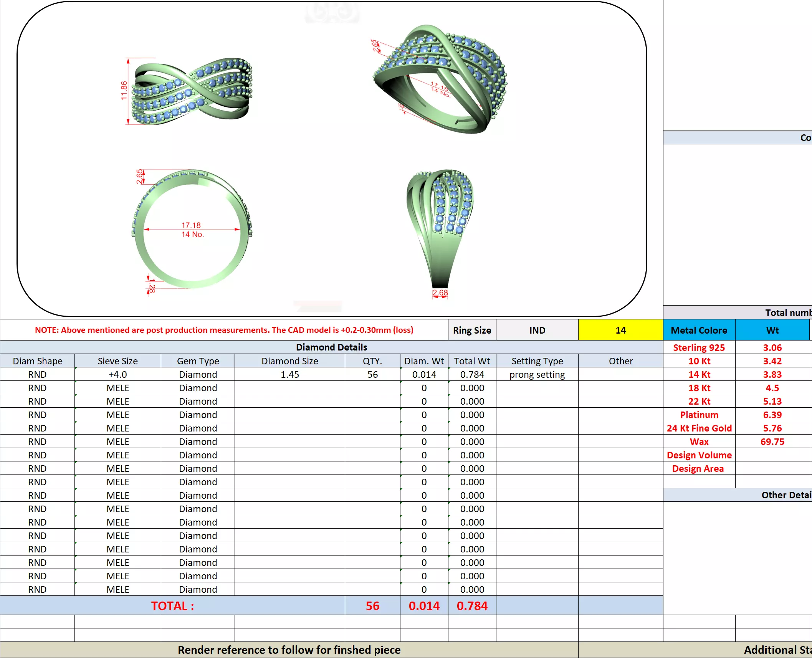Viewport: 812px width, 658px height.
Task: Select the Diamond Details header
Action: coord(331,347)
